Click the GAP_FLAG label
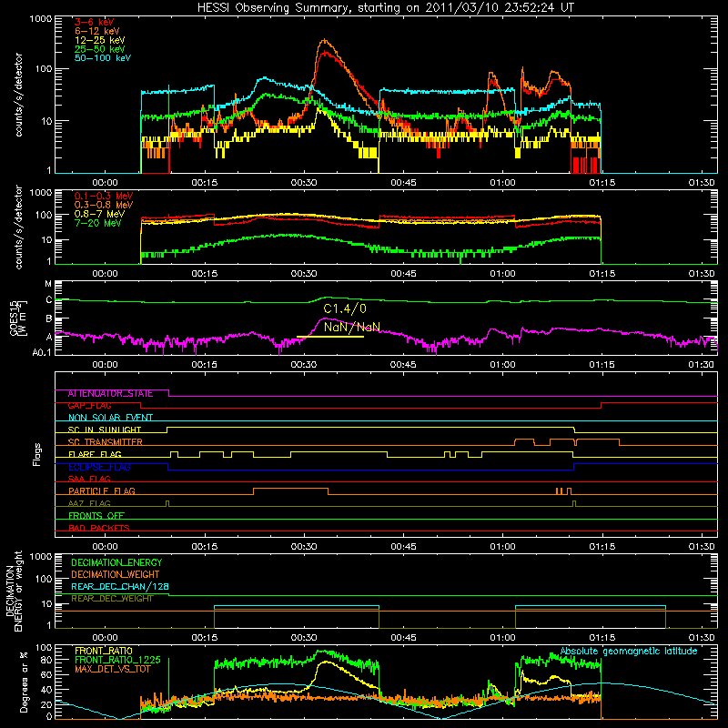The height and width of the screenshot is (728, 728). pyautogui.click(x=89, y=405)
